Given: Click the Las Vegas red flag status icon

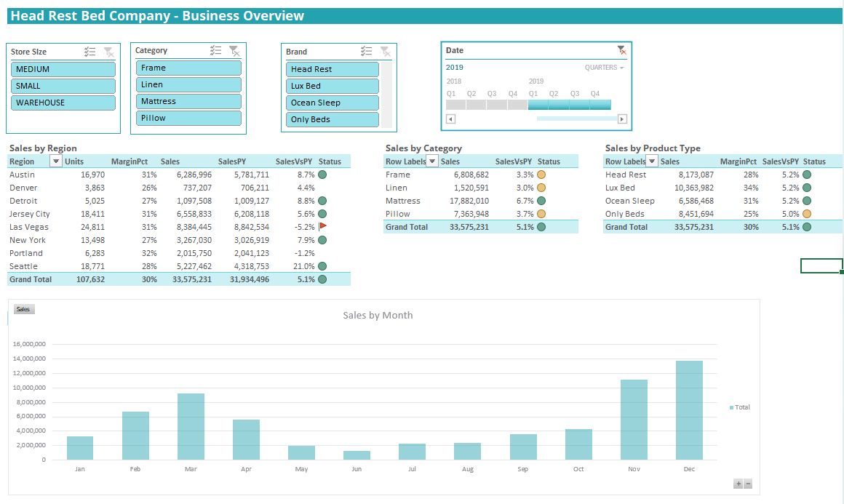Looking at the screenshot, I should (x=323, y=226).
